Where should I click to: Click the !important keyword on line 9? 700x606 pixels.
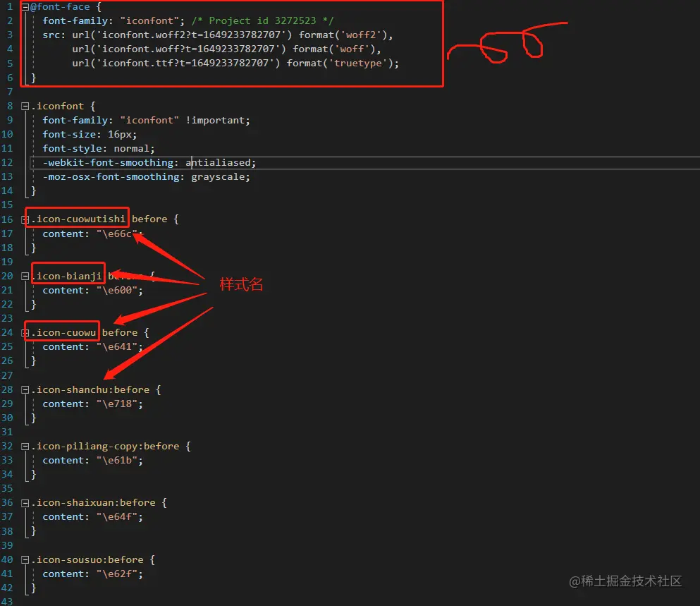(x=215, y=120)
